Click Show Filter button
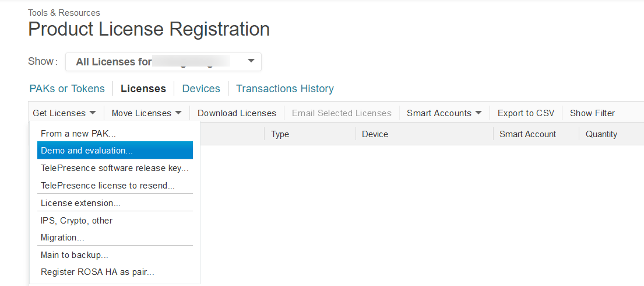The width and height of the screenshot is (644, 286). click(x=592, y=113)
